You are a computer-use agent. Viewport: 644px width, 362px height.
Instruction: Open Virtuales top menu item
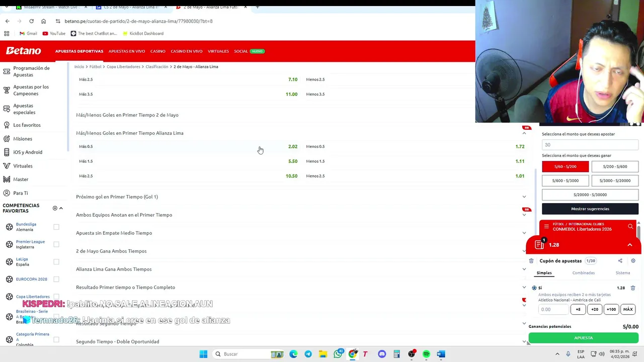coord(218,51)
